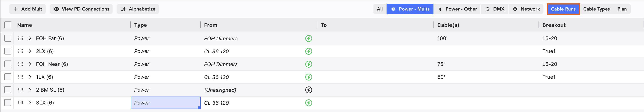The width and height of the screenshot is (644, 112).
Task: Click the drag handle icon for 3LX row
Action: pyautogui.click(x=21, y=103)
